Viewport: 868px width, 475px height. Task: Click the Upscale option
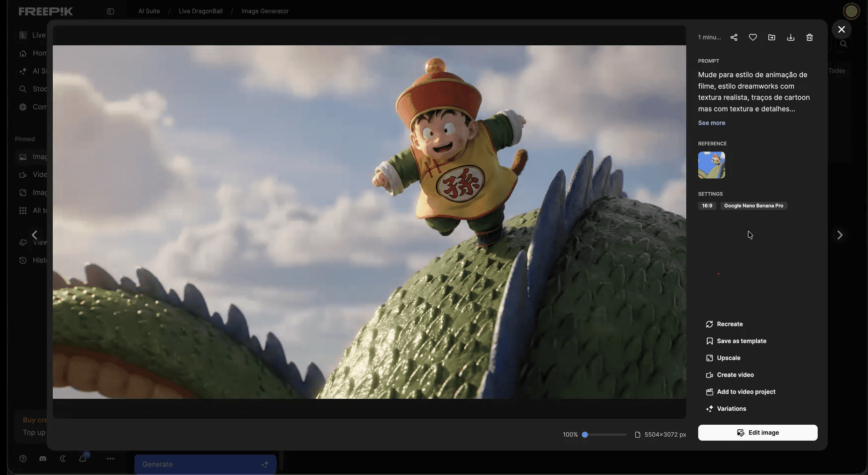[x=728, y=358]
